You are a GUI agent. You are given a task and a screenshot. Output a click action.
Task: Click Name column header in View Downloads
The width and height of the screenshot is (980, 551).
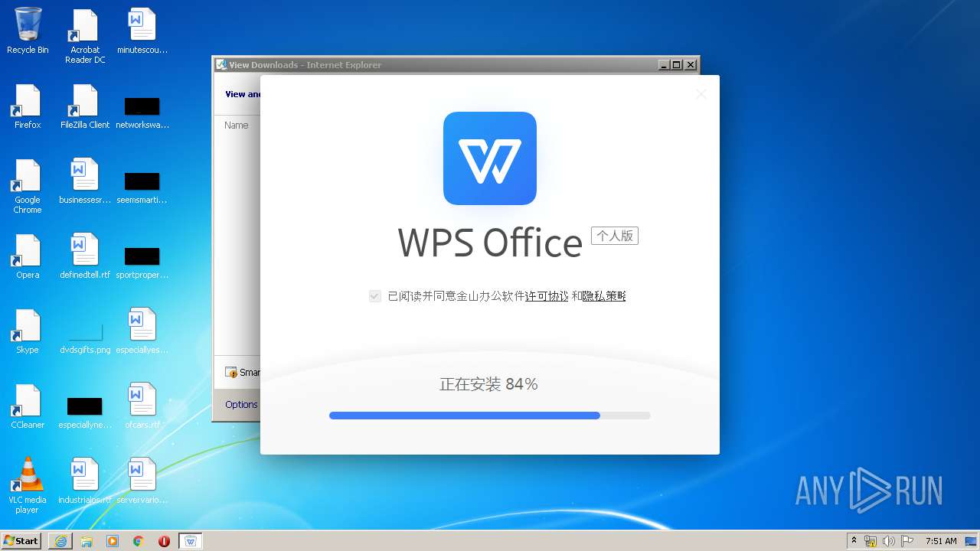(x=237, y=125)
